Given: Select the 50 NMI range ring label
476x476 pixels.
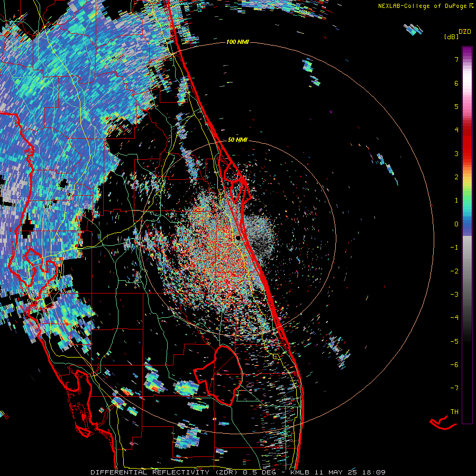Looking at the screenshot, I should coord(237,140).
